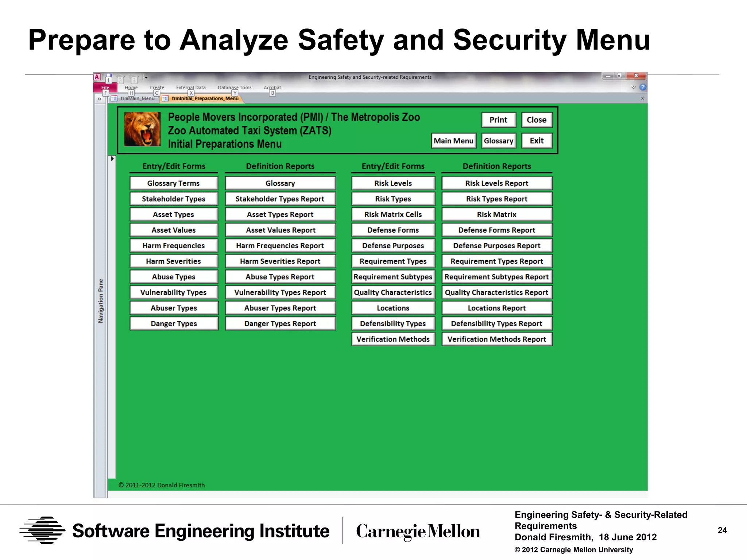Open the Risk Matrix report
The image size is (747, 560).
pos(497,215)
